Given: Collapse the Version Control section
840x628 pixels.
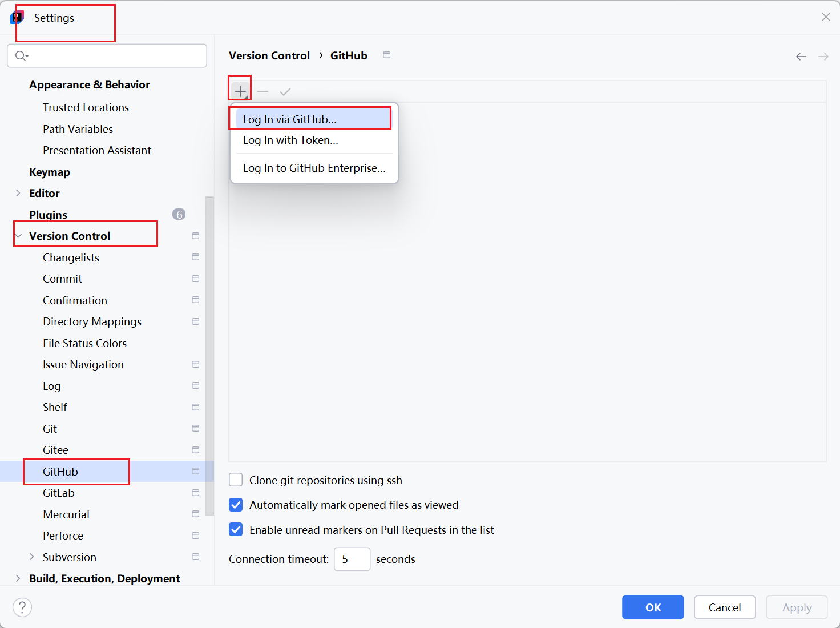Looking at the screenshot, I should [18, 236].
